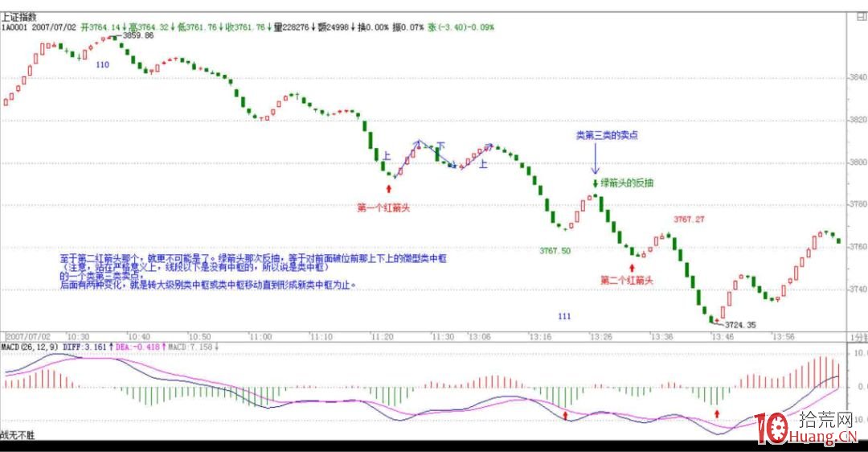Click the amplitude value 振0.07%
Image resolution: width=868 pixels, height=452 pixels.
coord(408,27)
